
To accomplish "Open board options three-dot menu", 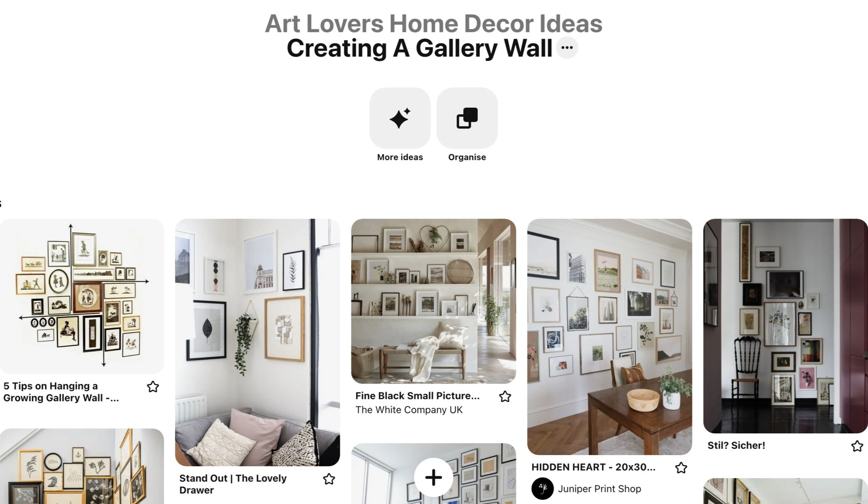I will [567, 48].
